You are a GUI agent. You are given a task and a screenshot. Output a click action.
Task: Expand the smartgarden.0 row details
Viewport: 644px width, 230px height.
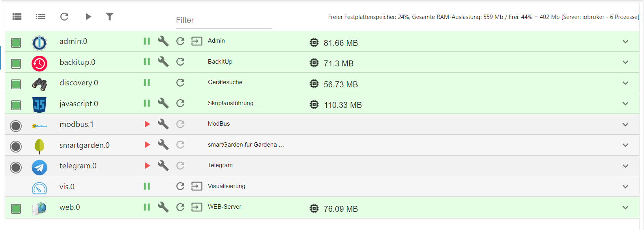point(625,145)
